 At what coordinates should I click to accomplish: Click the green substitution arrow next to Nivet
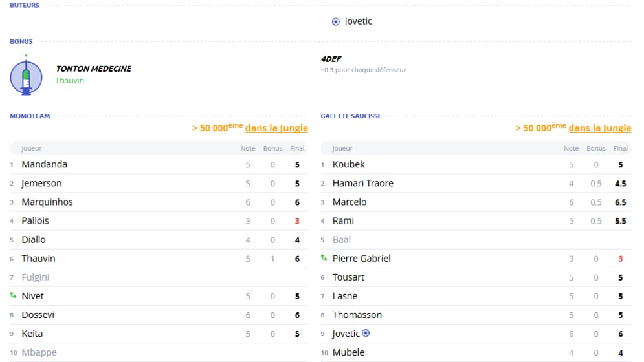pyautogui.click(x=13, y=295)
